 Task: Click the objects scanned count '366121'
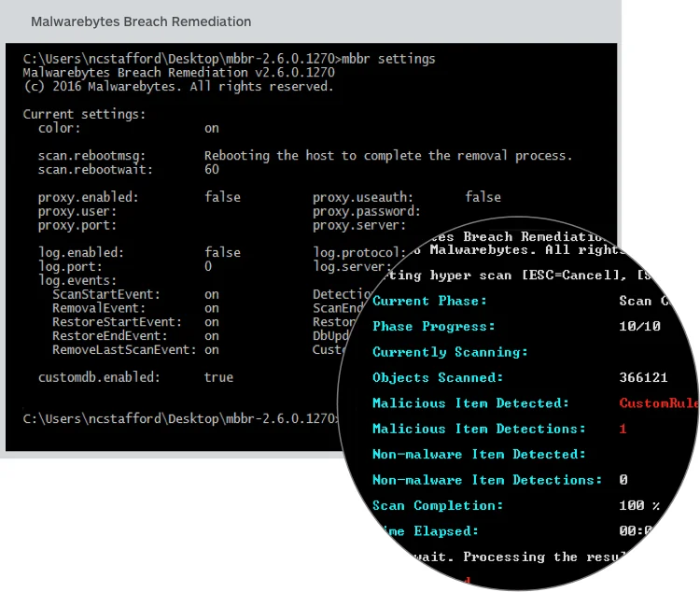pyautogui.click(x=643, y=377)
